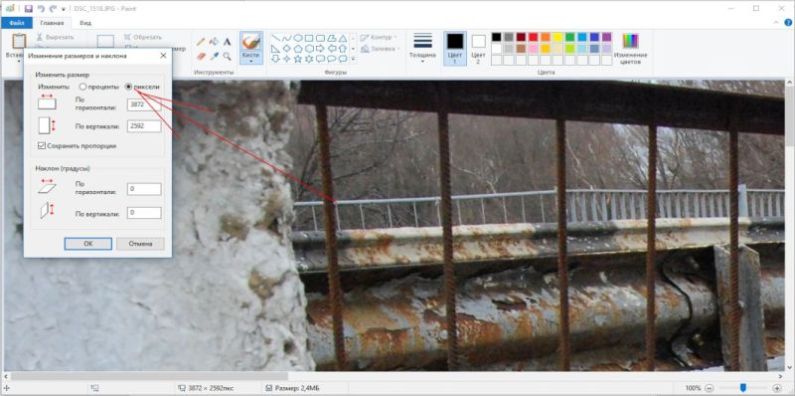
Task: Click the horizontal skew degrees field
Action: [144, 189]
